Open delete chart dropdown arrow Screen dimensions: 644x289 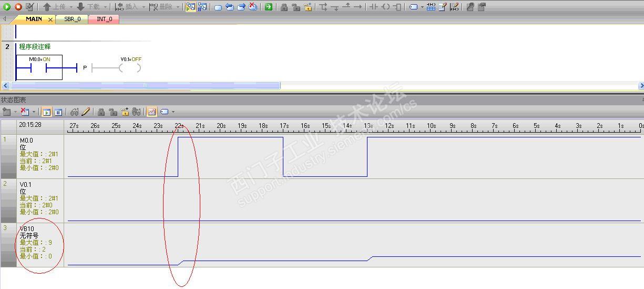pyautogui.click(x=34, y=112)
